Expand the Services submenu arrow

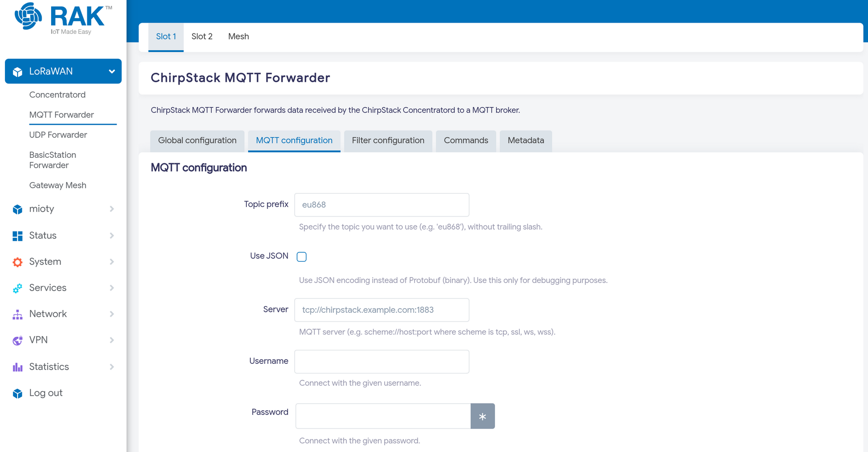[112, 288]
